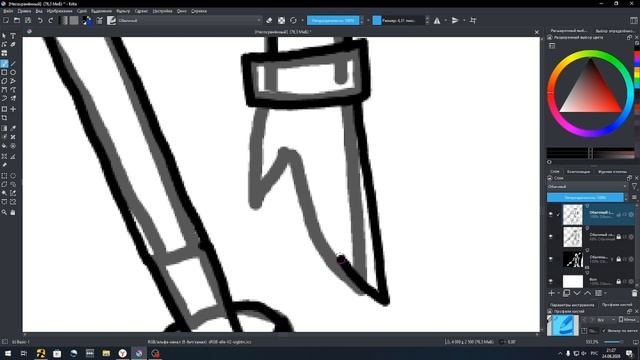The image size is (640, 360).
Task: Create a new document via toolbar icon
Action: click(6, 20)
